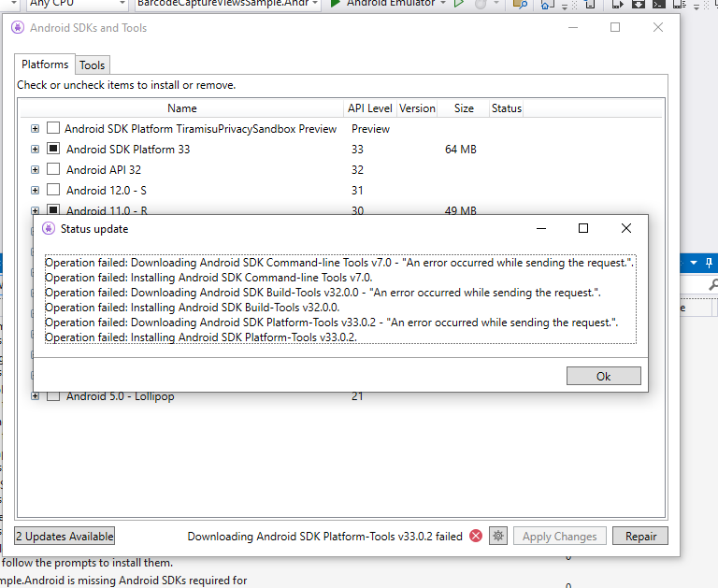Image resolution: width=718 pixels, height=588 pixels.
Task: Expand the Android API 32 row
Action: 35,169
